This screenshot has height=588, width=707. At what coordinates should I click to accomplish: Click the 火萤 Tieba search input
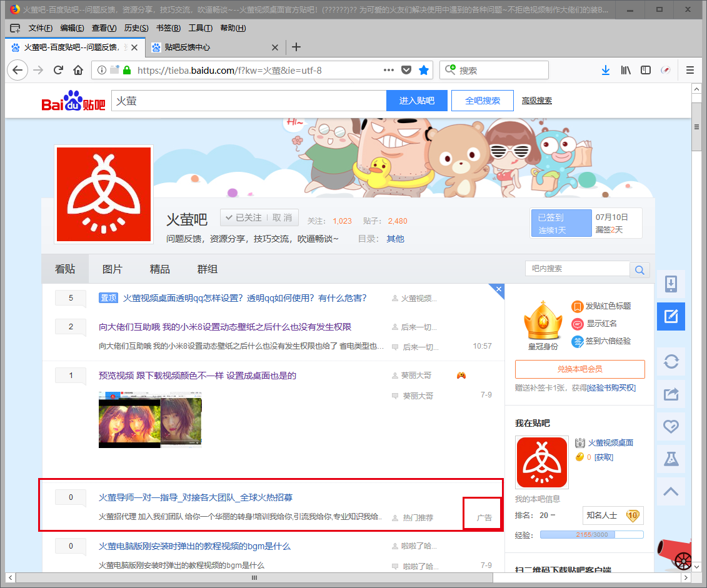point(249,101)
